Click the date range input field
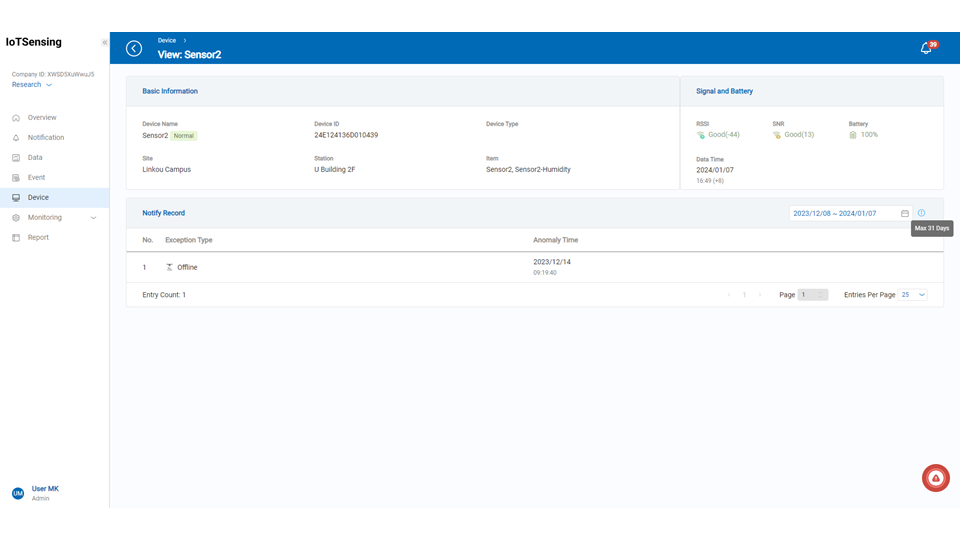960x540 pixels. point(843,213)
